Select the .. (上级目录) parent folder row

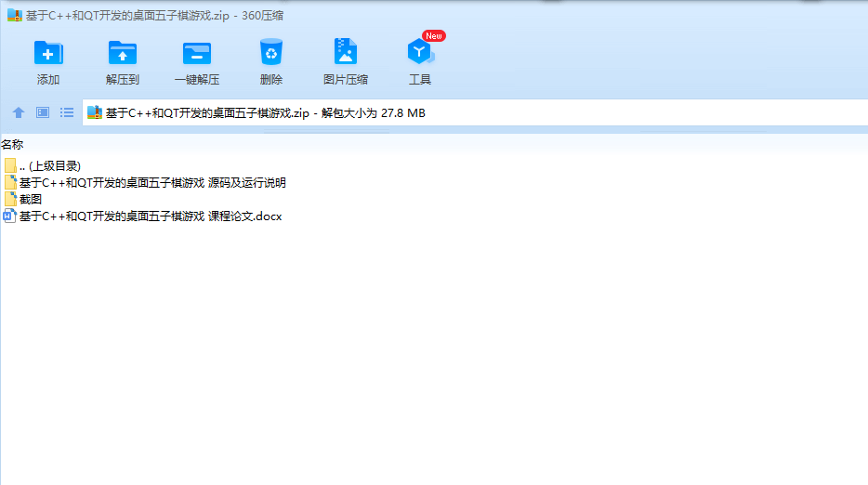click(43, 165)
